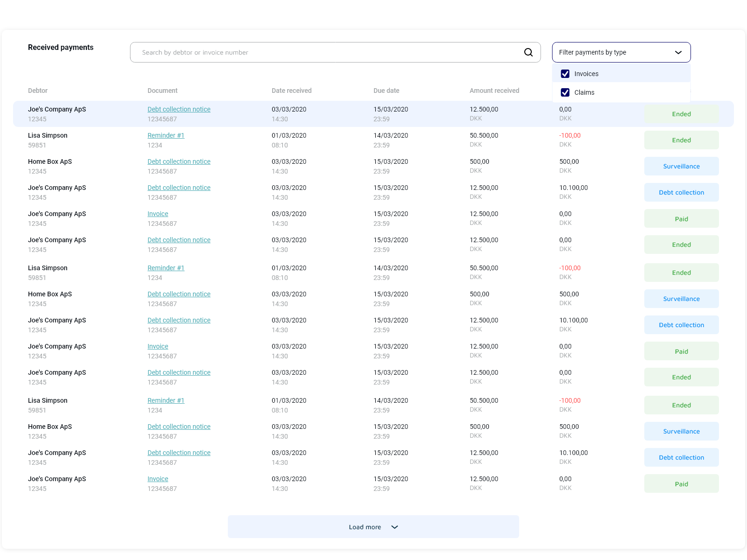Viewport: 747px width, 560px height.
Task: Click the Invoice link for Joe's Company
Action: (157, 214)
